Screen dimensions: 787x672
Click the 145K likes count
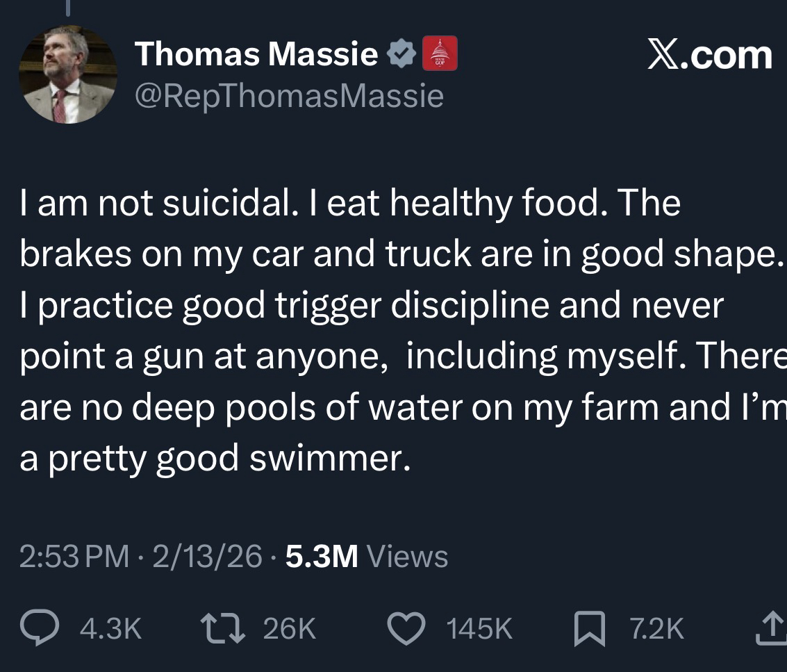click(x=480, y=630)
